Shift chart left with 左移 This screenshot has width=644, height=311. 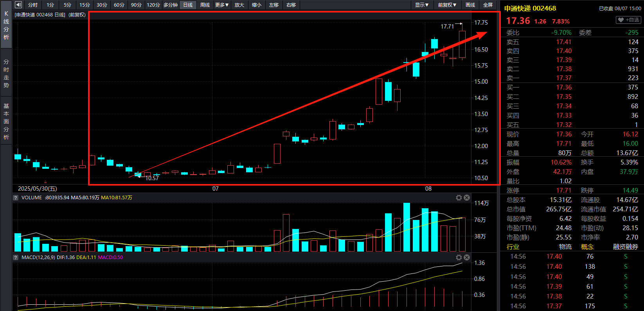pos(274,5)
